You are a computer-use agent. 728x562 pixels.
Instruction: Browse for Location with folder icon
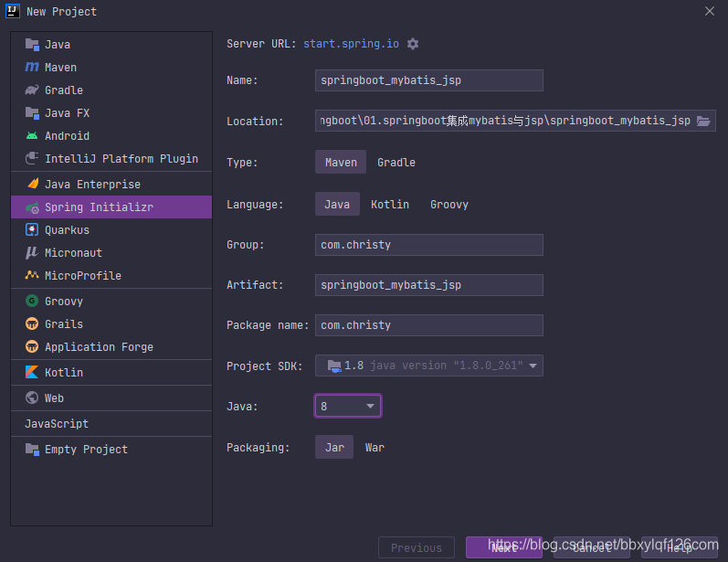703,121
